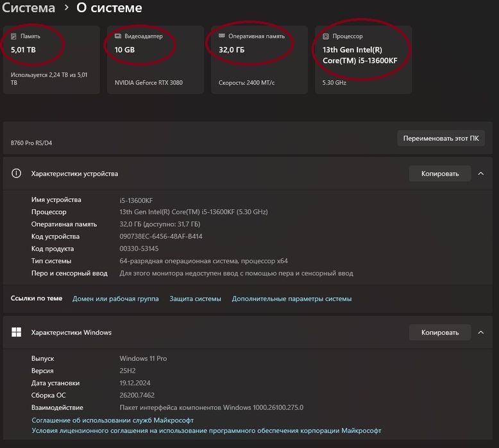
Task: Click the Дата установки label
Action: pyautogui.click(x=55, y=383)
